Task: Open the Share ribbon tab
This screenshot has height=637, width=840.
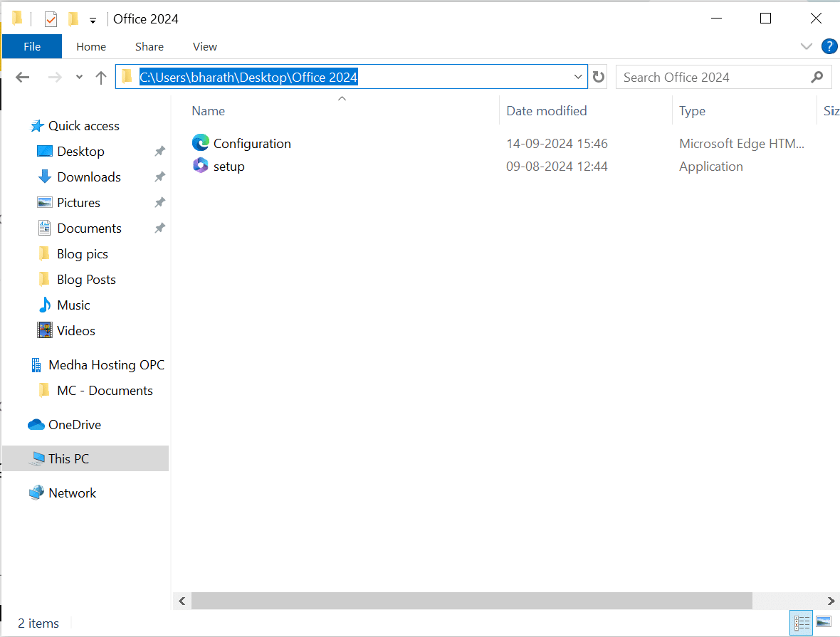Action: click(x=149, y=46)
